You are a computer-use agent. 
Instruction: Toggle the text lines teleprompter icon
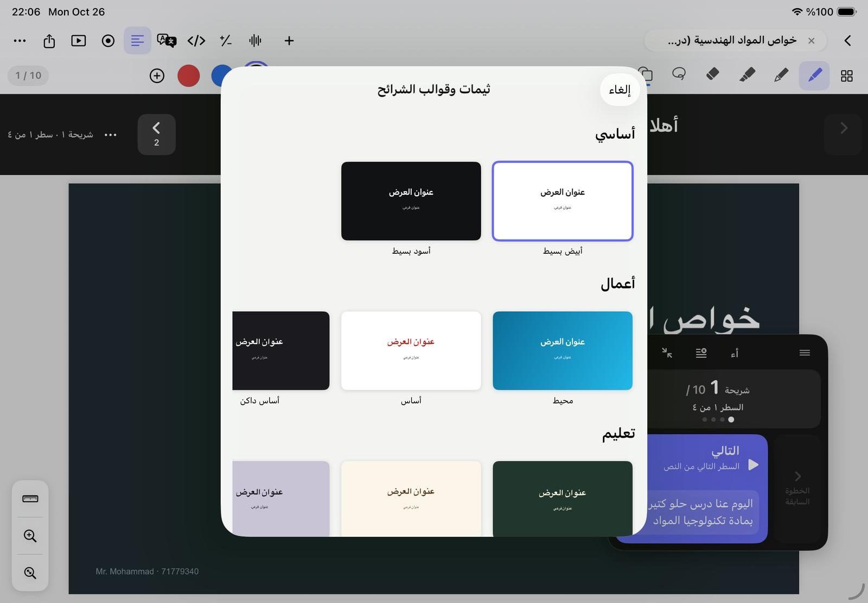[137, 41]
